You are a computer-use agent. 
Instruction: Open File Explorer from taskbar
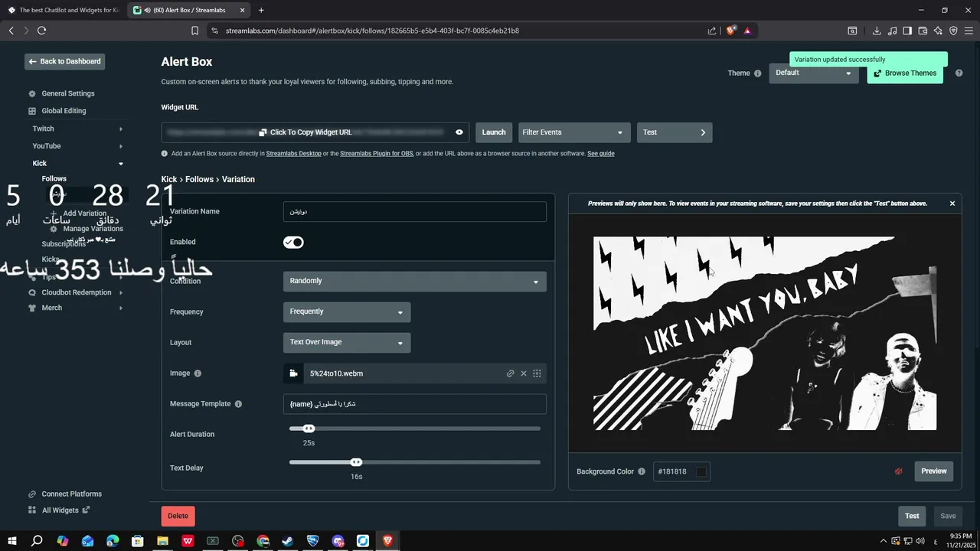click(162, 541)
